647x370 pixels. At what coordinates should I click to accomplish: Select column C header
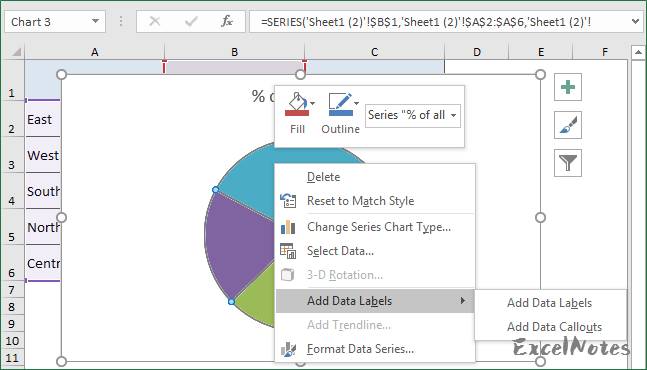[374, 52]
